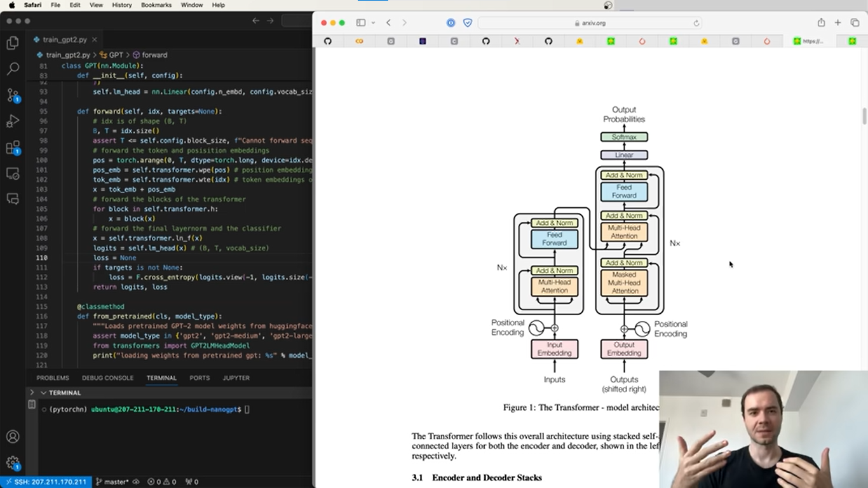Click Safari reload page button
This screenshot has width=868, height=488.
[696, 23]
